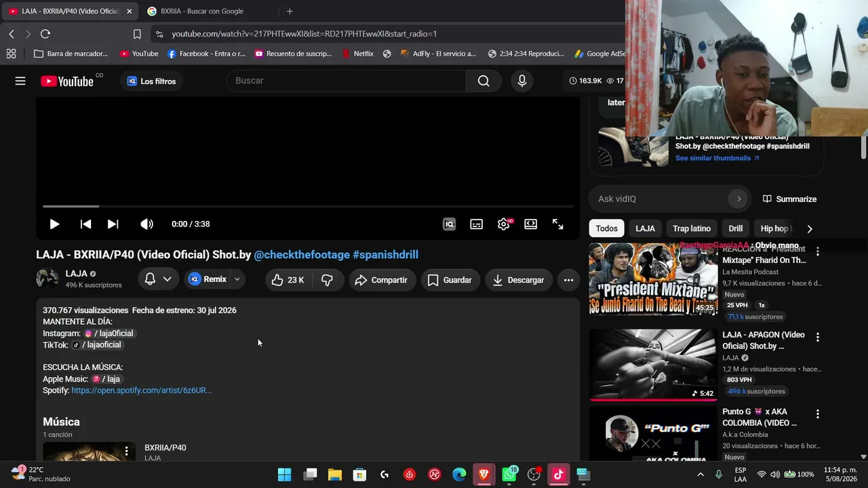Share the video via Compartir
This screenshot has height=488, width=868.
[x=381, y=280]
